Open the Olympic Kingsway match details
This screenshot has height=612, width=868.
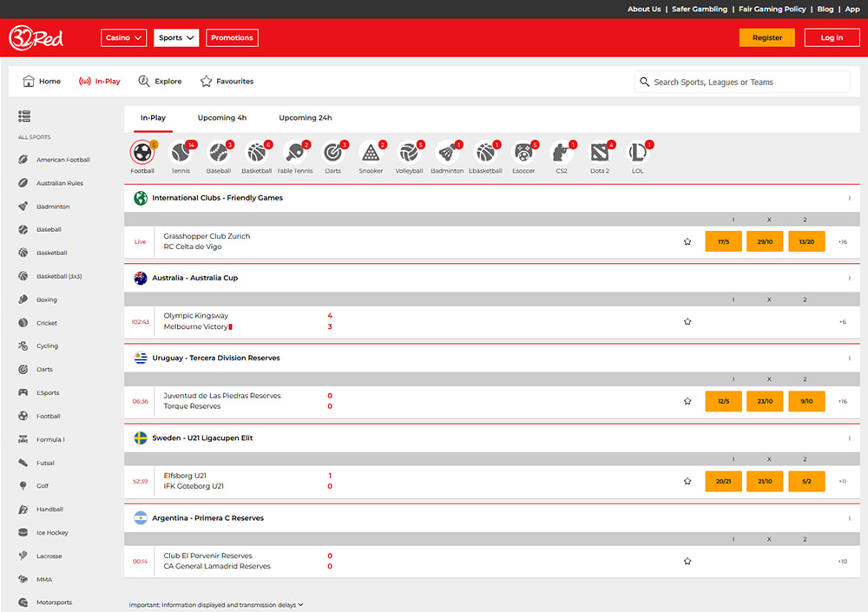[x=198, y=321]
